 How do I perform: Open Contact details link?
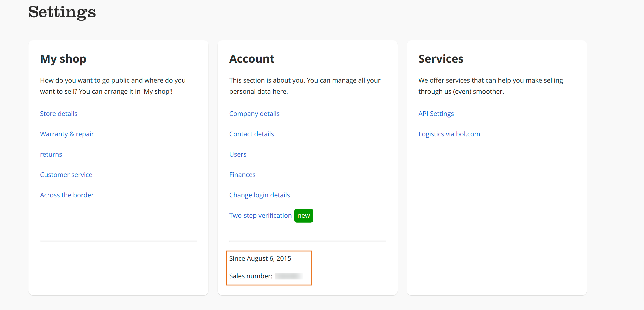click(x=251, y=134)
